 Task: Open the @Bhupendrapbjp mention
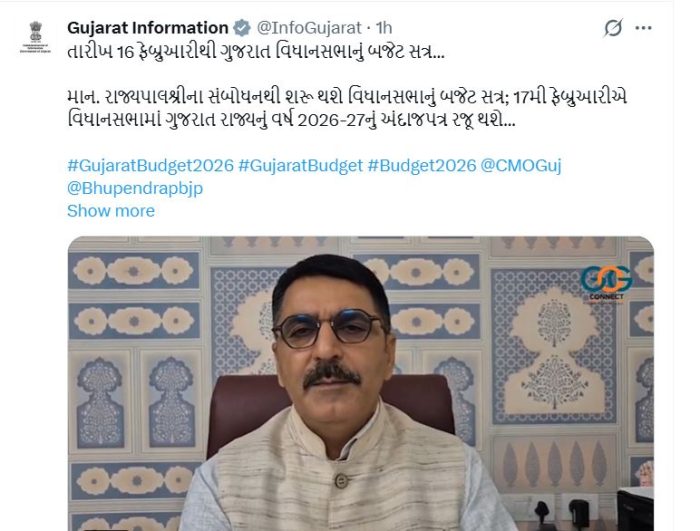click(135, 188)
